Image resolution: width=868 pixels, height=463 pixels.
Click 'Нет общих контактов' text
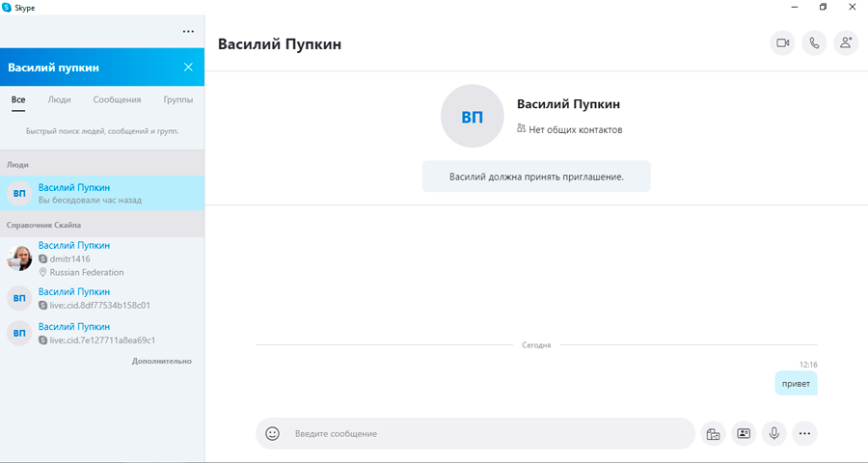click(575, 129)
